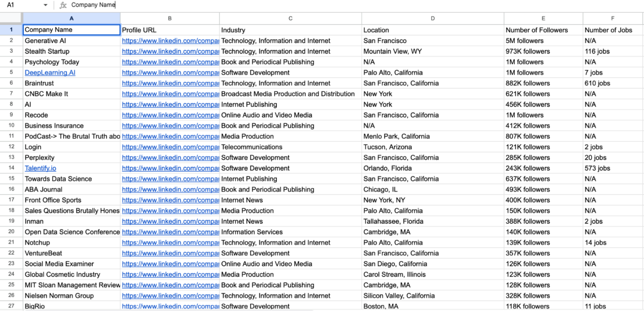Select the Towards Data Science cell
The image size is (644, 311).
(x=72, y=179)
